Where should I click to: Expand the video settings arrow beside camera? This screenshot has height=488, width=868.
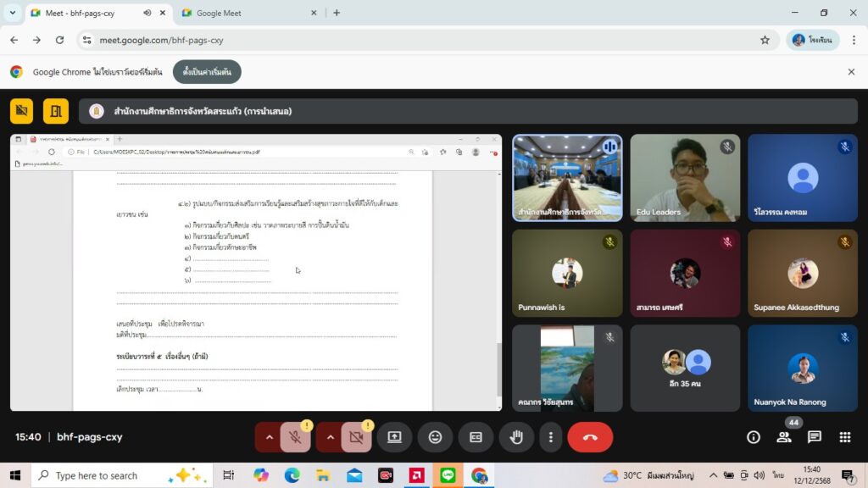pos(331,437)
